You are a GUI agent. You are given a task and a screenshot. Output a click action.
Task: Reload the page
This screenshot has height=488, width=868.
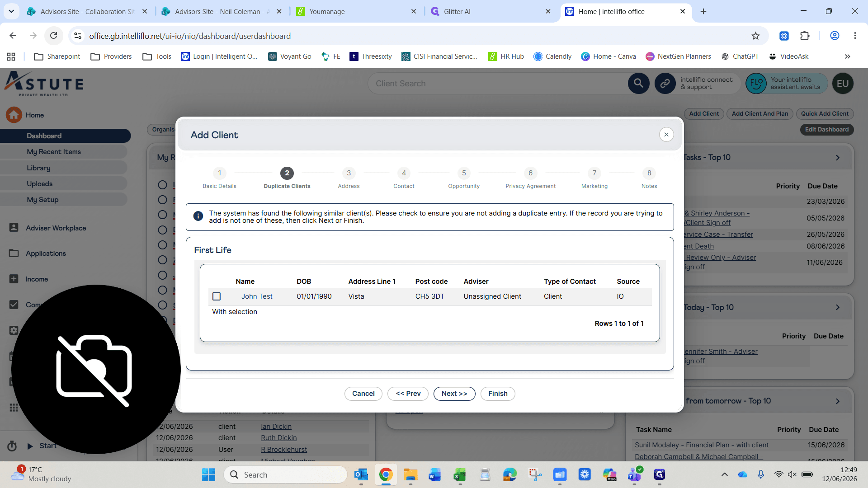(x=53, y=36)
